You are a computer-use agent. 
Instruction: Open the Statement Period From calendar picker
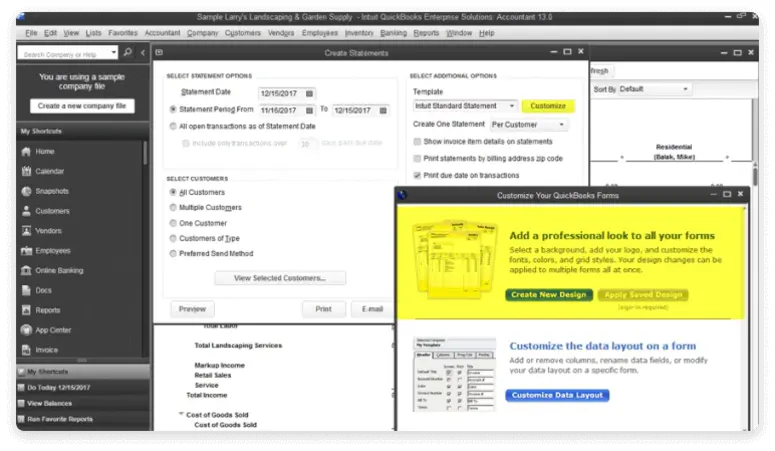(x=309, y=110)
